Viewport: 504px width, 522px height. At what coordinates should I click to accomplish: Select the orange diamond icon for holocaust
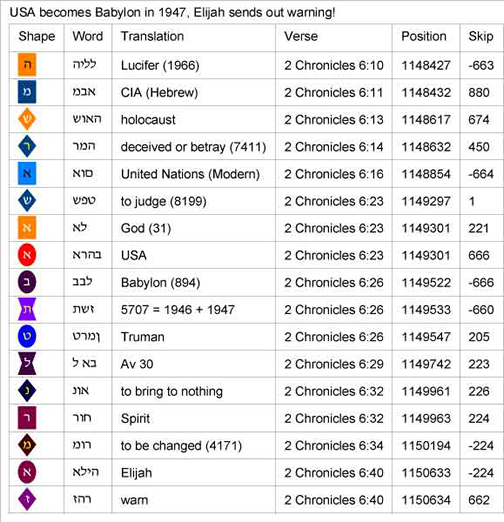coord(27,119)
